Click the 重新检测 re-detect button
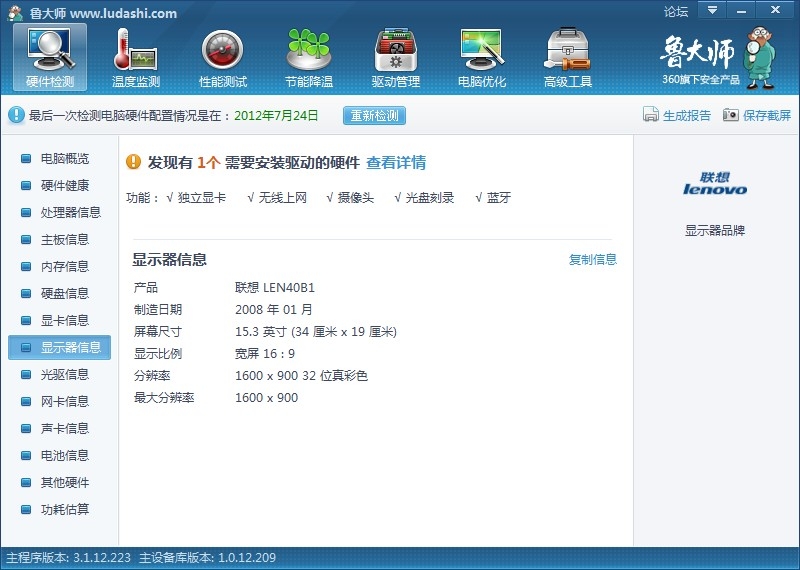The width and height of the screenshot is (800, 570). (x=375, y=115)
